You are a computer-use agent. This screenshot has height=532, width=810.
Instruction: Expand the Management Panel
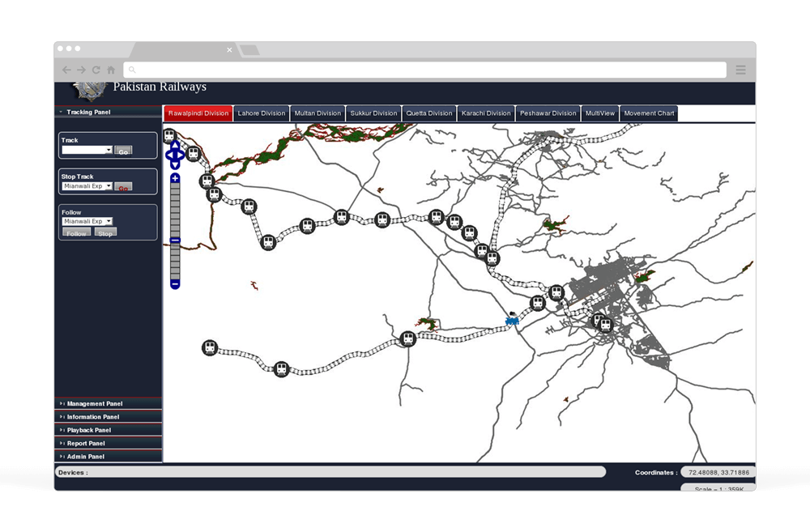[108, 404]
